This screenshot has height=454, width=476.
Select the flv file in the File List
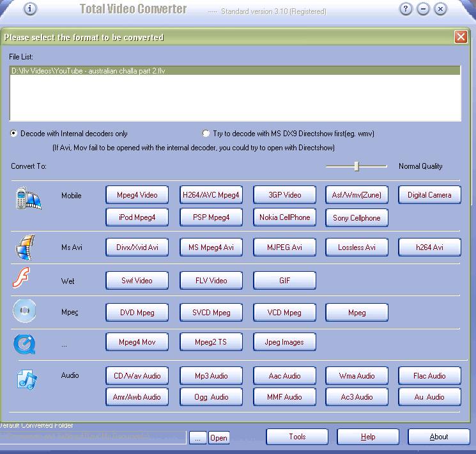[x=235, y=71]
